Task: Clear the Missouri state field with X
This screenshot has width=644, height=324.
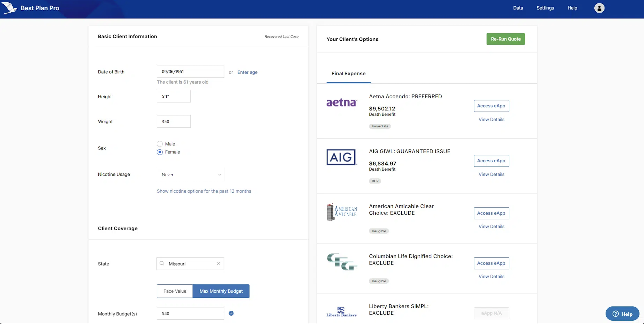Action: click(x=218, y=263)
